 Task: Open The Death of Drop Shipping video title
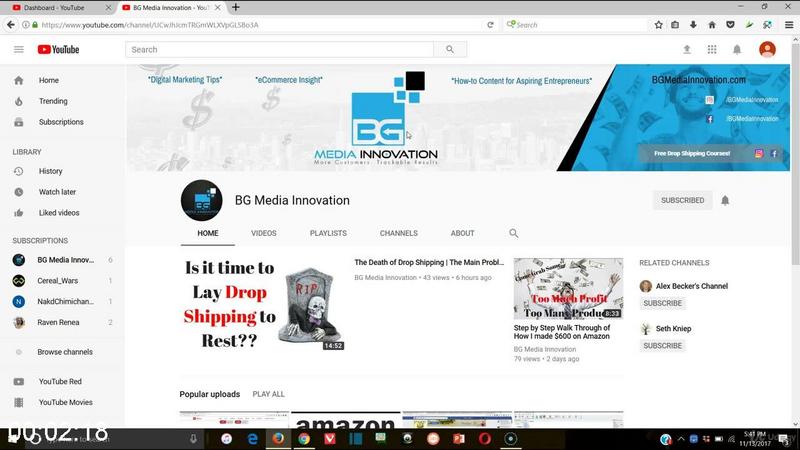(x=429, y=262)
